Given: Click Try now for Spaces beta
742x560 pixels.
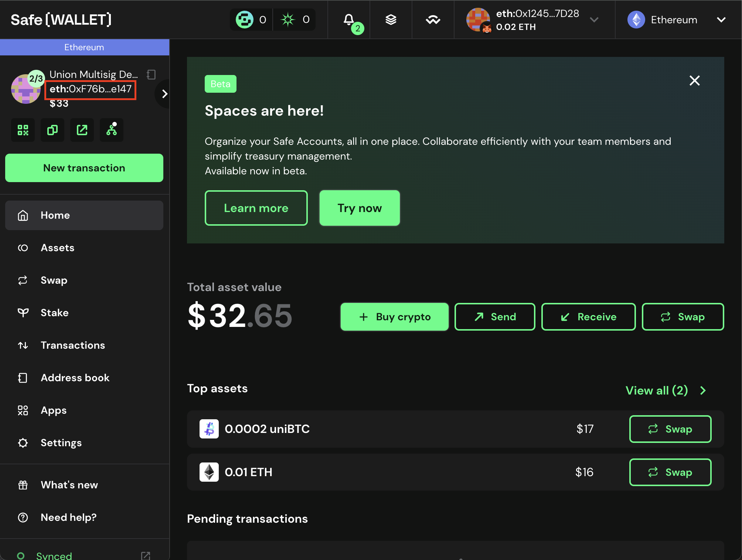Looking at the screenshot, I should 359,208.
